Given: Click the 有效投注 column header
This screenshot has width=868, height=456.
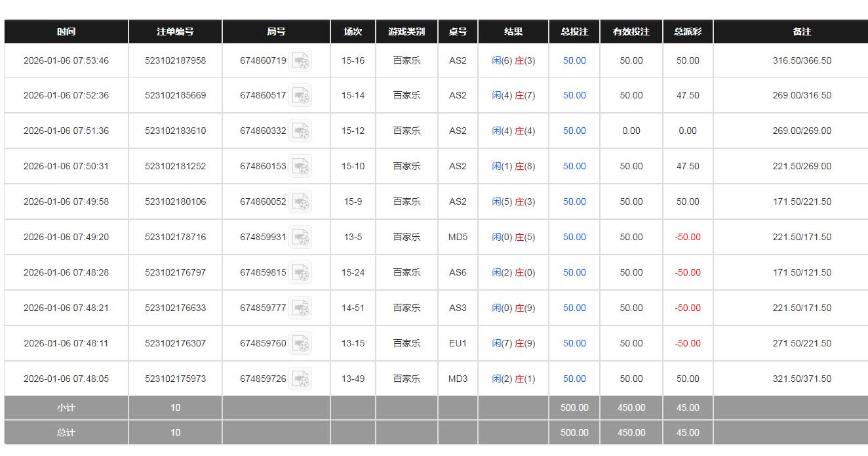Looking at the screenshot, I should pyautogui.click(x=631, y=31).
